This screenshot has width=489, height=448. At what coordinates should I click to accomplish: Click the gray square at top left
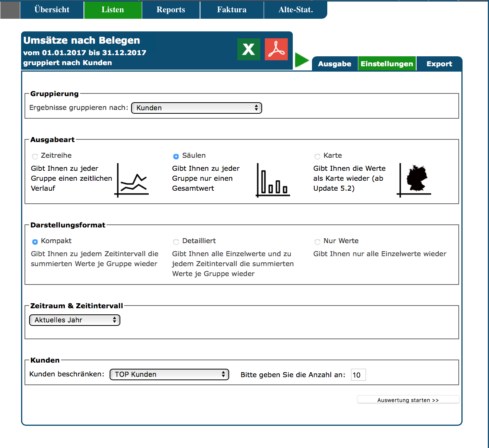click(x=10, y=10)
